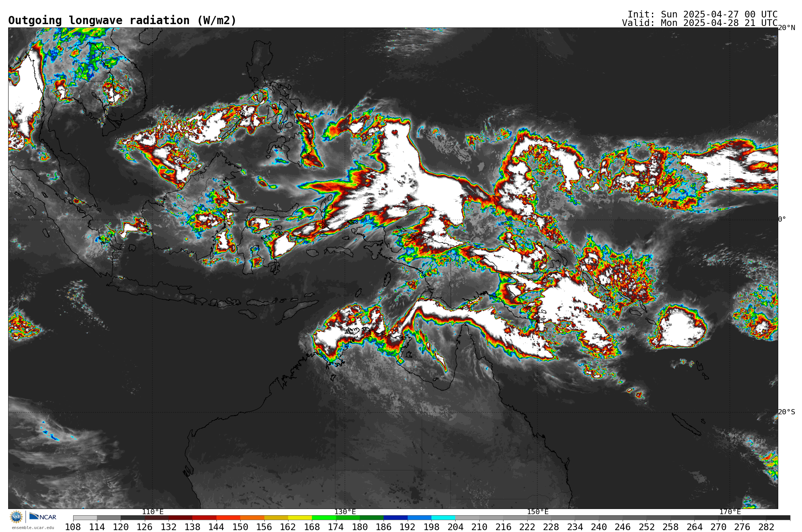The image size is (802, 532).
Task: Select the dark blue 186–192 colorbar swatch
Action: pyautogui.click(x=395, y=518)
